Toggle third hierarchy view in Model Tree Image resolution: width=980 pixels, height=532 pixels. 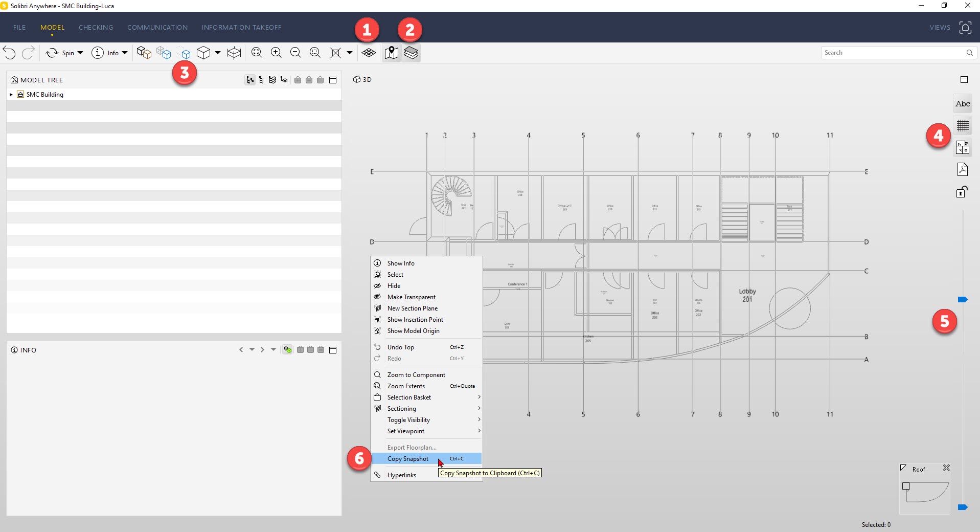pos(272,80)
